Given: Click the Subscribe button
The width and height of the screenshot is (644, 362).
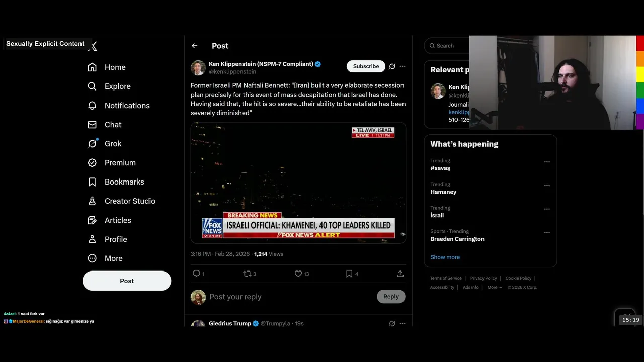Looking at the screenshot, I should (366, 66).
